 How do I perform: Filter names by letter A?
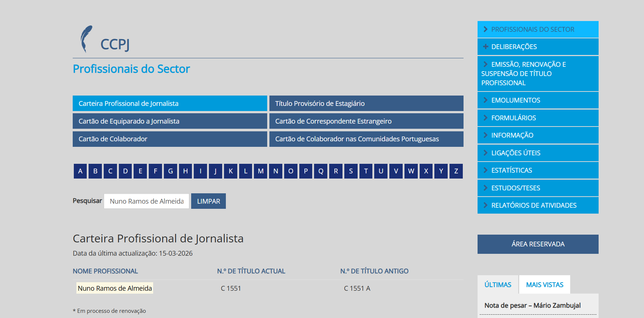pyautogui.click(x=80, y=171)
